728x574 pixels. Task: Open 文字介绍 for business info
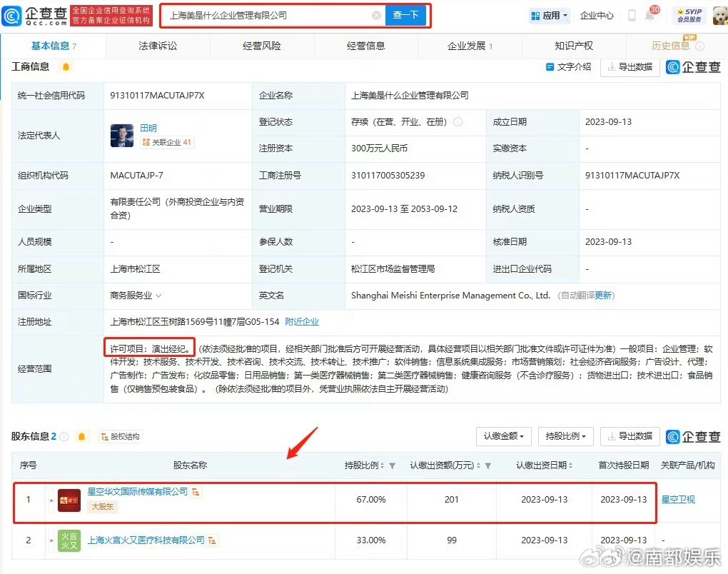point(568,67)
